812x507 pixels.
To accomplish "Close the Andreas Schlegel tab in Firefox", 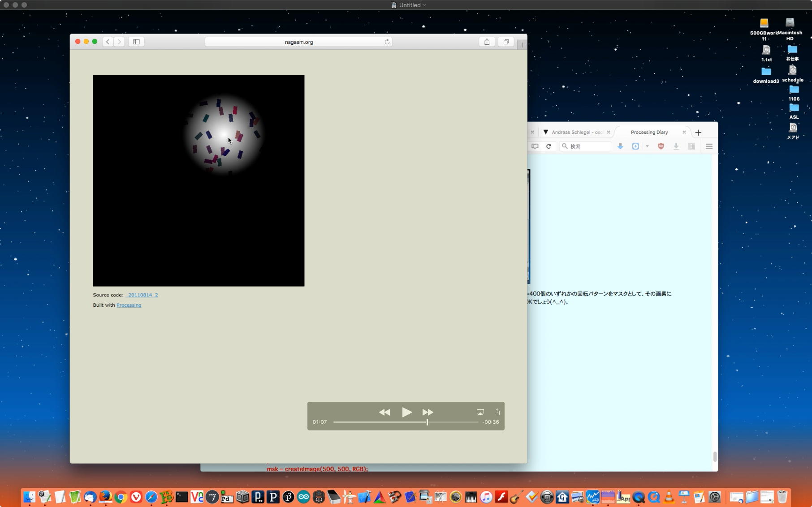I will [x=608, y=132].
